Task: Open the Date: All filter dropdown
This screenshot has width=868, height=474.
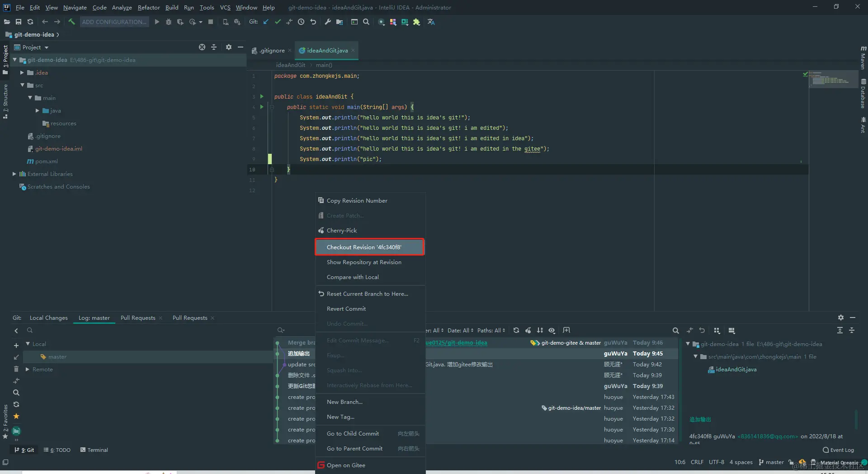Action: [x=460, y=331]
